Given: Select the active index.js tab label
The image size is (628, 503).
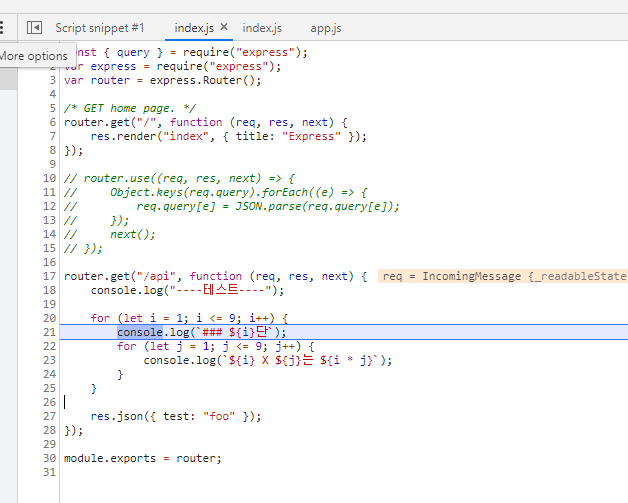Looking at the screenshot, I should (x=194, y=28).
